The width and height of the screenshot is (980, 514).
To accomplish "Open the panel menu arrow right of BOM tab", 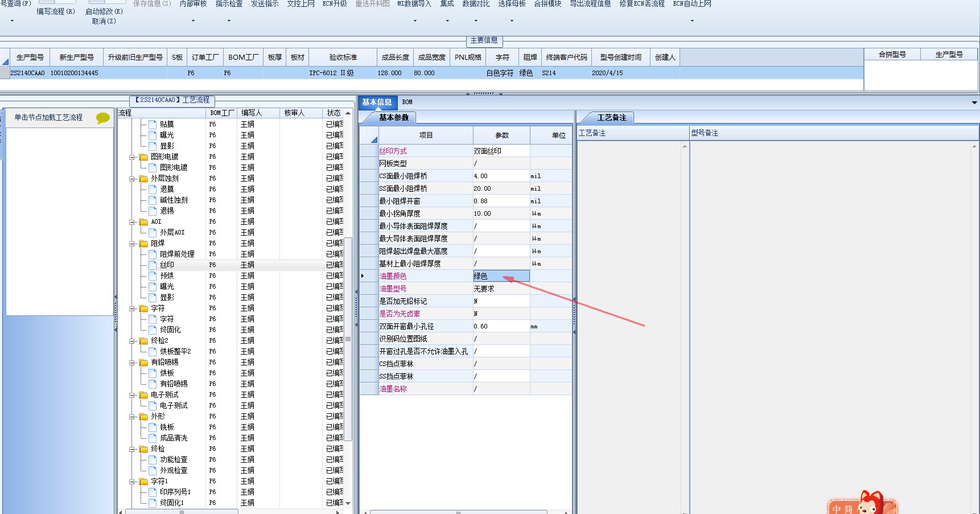I will click(x=974, y=102).
